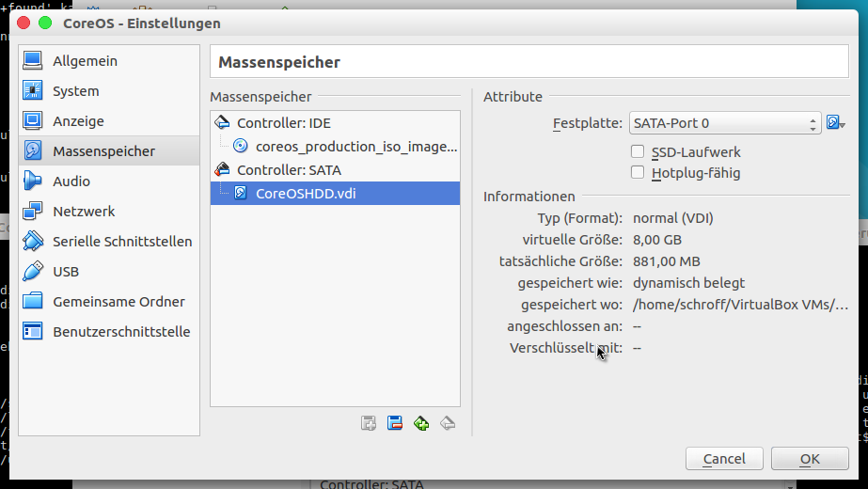Screen dimensions: 868x489
Task: Open the Netzwerk settings category
Action: click(109, 211)
